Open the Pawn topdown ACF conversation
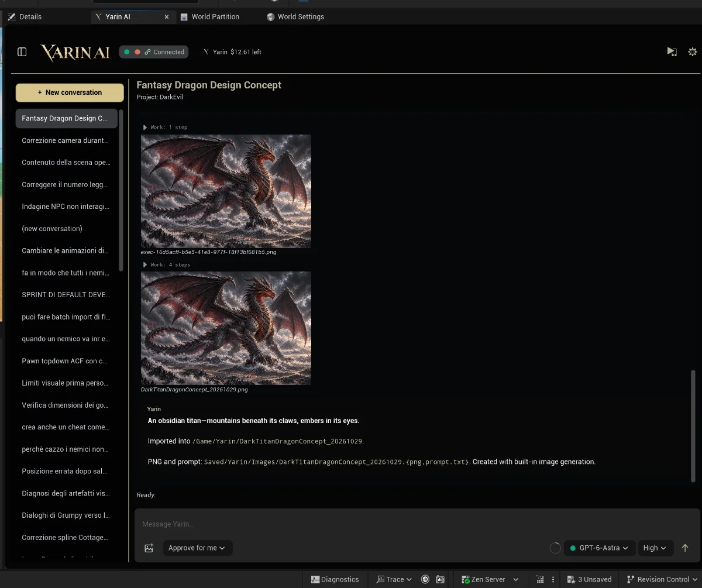The width and height of the screenshot is (702, 588). click(x=67, y=361)
